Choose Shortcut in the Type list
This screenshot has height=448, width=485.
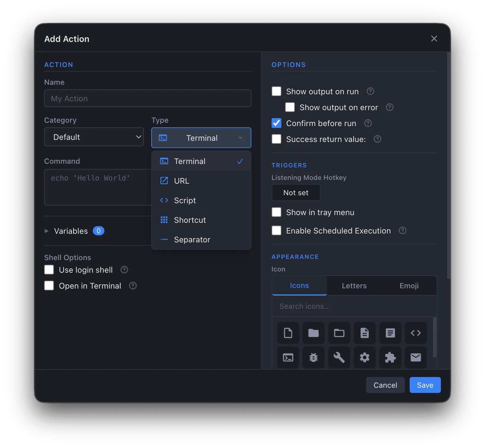201,220
